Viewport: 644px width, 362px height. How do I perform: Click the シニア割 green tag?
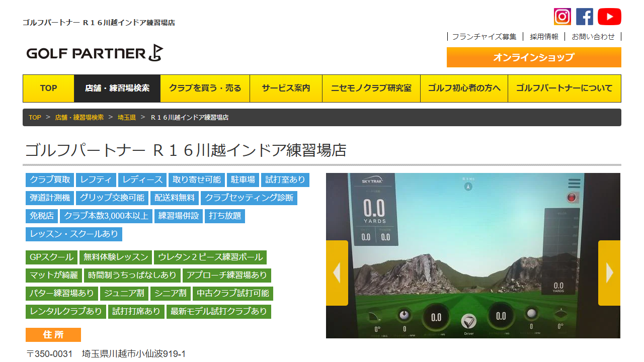(171, 294)
